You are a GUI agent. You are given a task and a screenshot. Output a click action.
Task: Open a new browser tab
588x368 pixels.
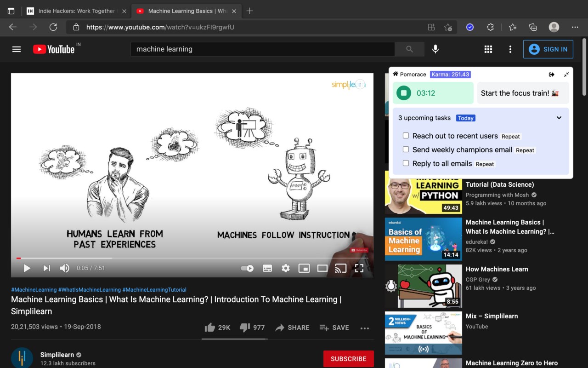click(249, 11)
